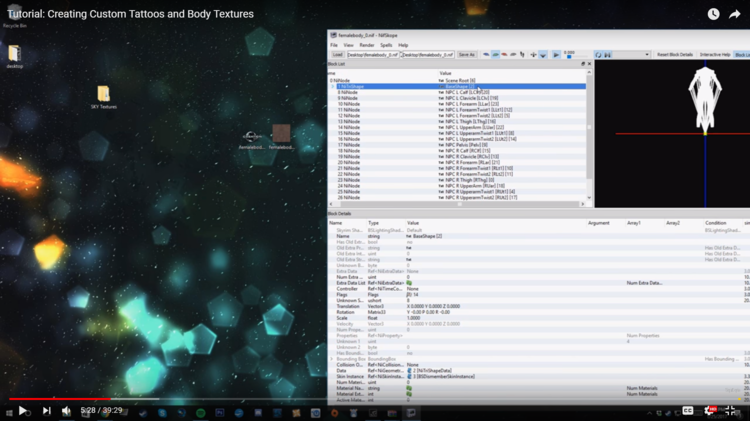Select the desktop folder icon
The width and height of the screenshot is (750, 421).
tap(14, 56)
